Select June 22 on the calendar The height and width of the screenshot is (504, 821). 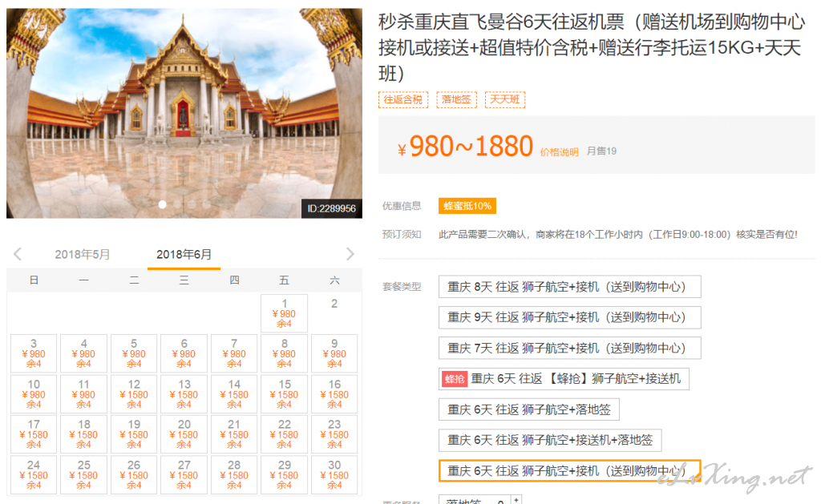[285, 433]
